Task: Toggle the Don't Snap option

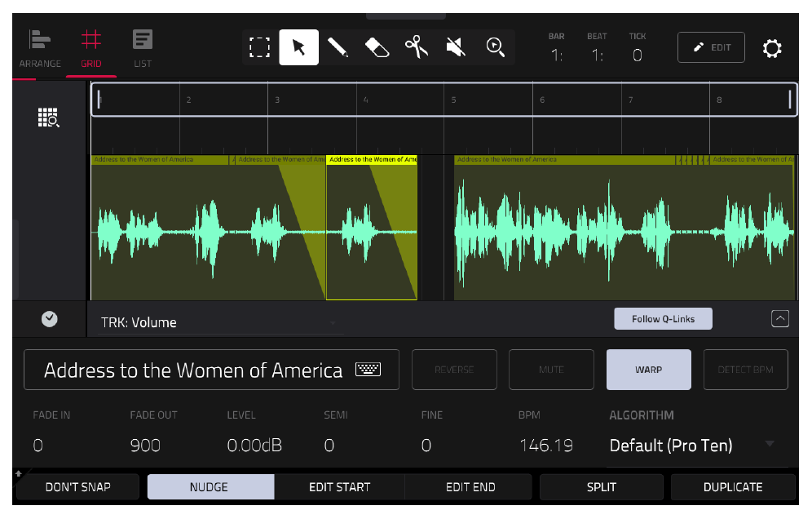Action: [77, 487]
